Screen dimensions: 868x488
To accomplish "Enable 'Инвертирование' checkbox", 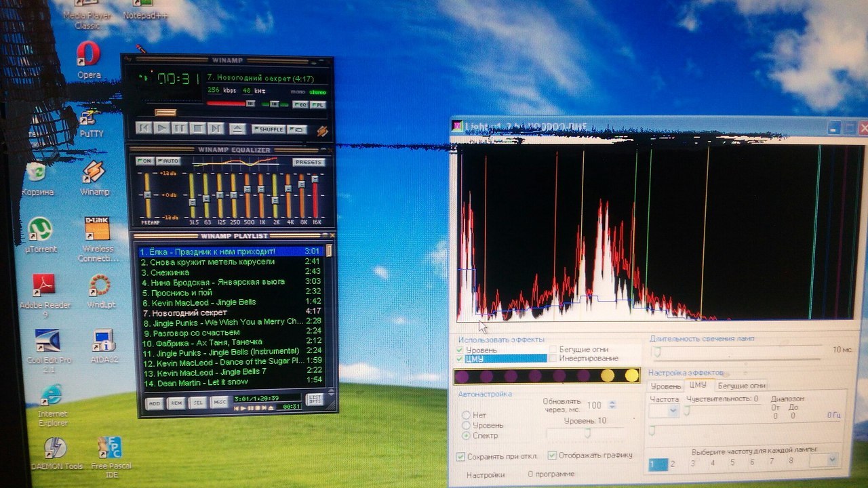I will [x=553, y=358].
